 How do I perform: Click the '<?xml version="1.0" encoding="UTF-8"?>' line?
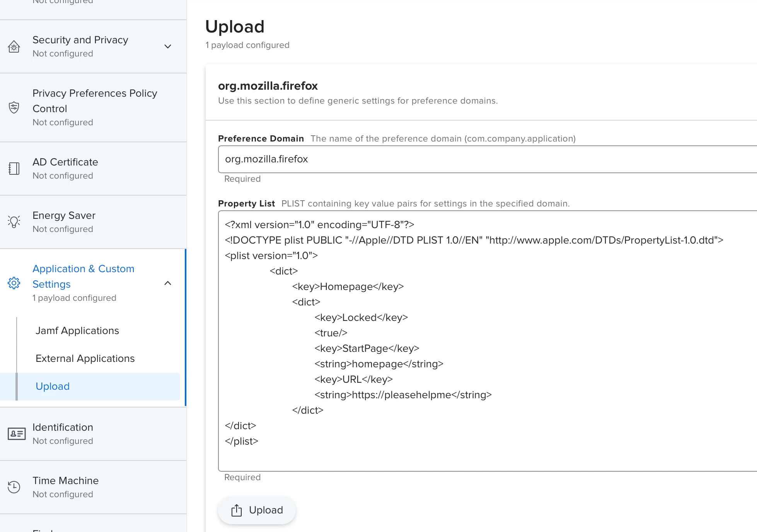(x=319, y=225)
